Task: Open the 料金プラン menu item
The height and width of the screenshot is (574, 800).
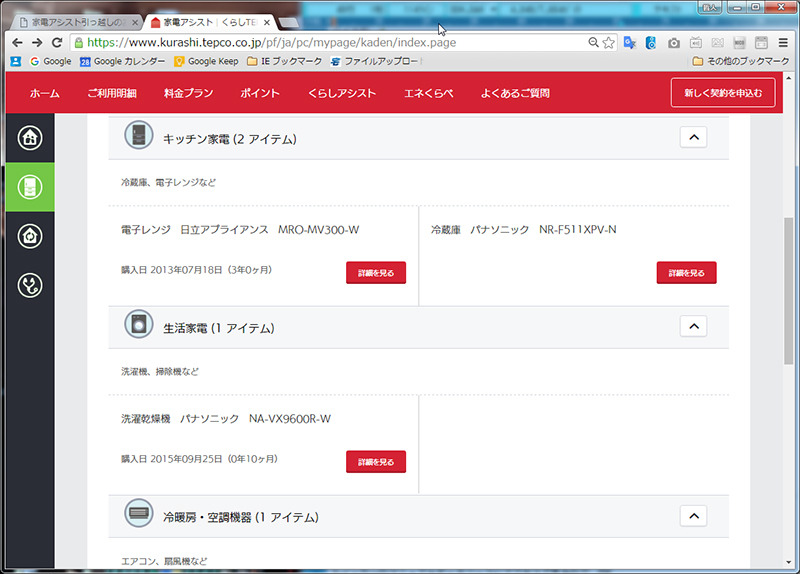Action: point(188,93)
